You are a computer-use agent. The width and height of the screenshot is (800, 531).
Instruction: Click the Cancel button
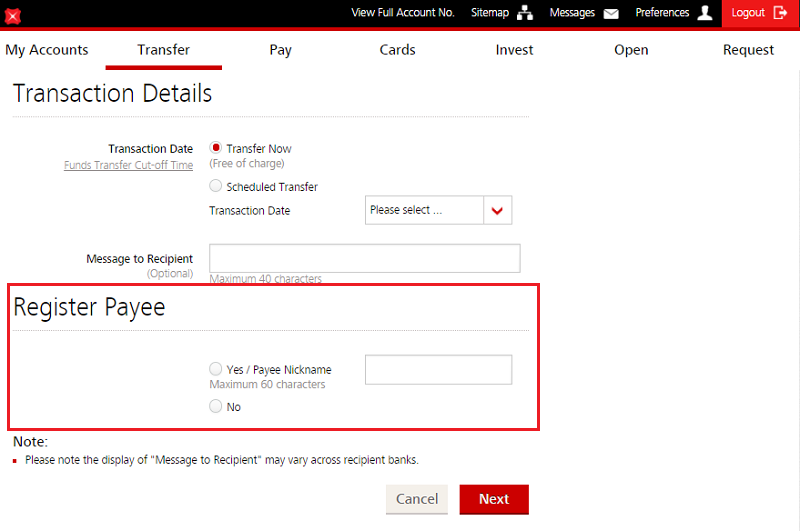pyautogui.click(x=417, y=499)
